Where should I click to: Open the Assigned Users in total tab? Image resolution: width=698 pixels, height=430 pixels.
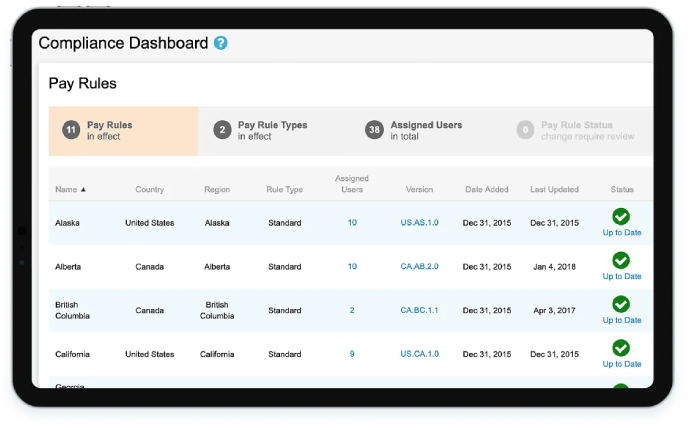tap(426, 131)
